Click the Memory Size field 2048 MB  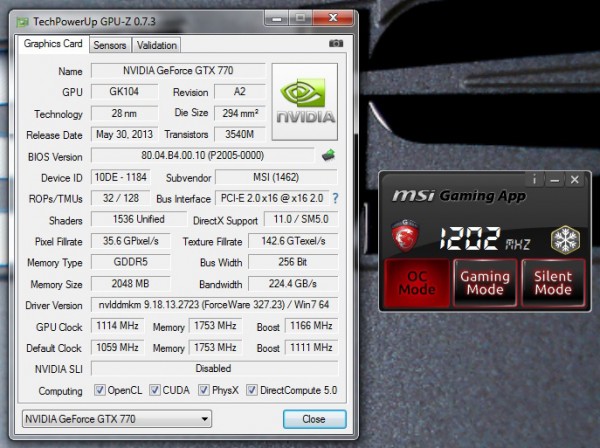(x=130, y=284)
